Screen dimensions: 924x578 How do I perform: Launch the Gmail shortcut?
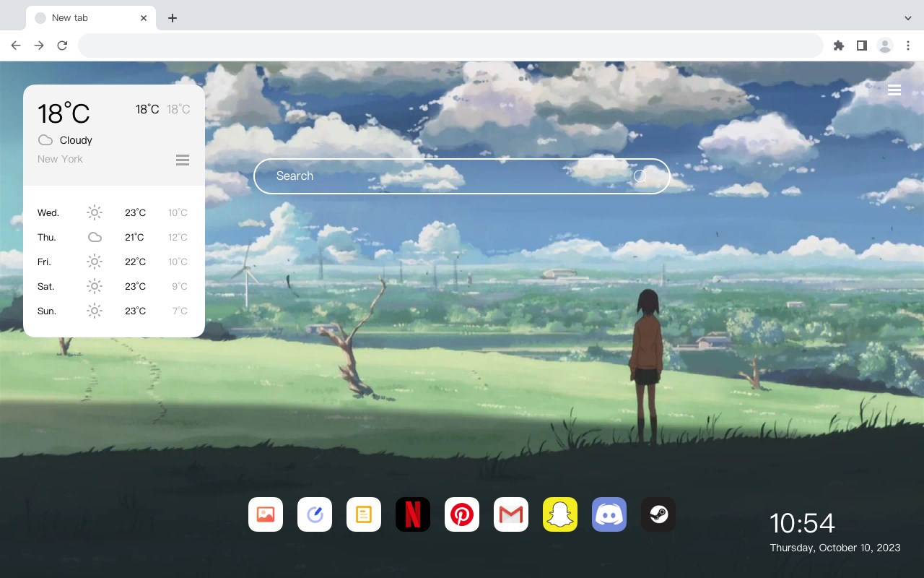click(x=511, y=514)
